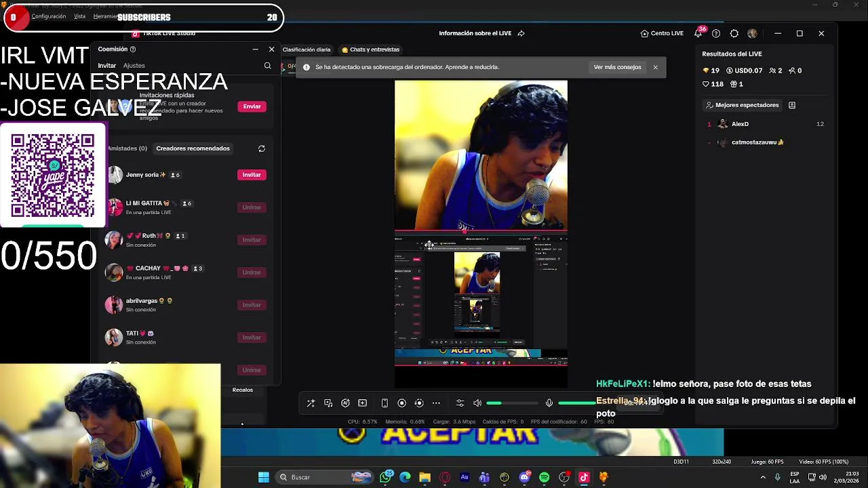Click Unirse for Ruth
Image resolution: width=868 pixels, height=488 pixels.
(x=252, y=240)
